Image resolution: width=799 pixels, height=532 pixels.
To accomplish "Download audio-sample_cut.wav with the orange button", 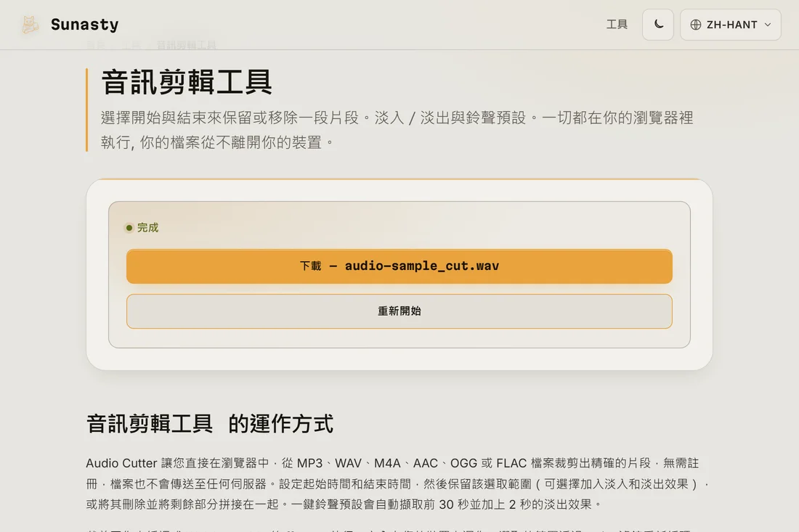I will 399,266.
